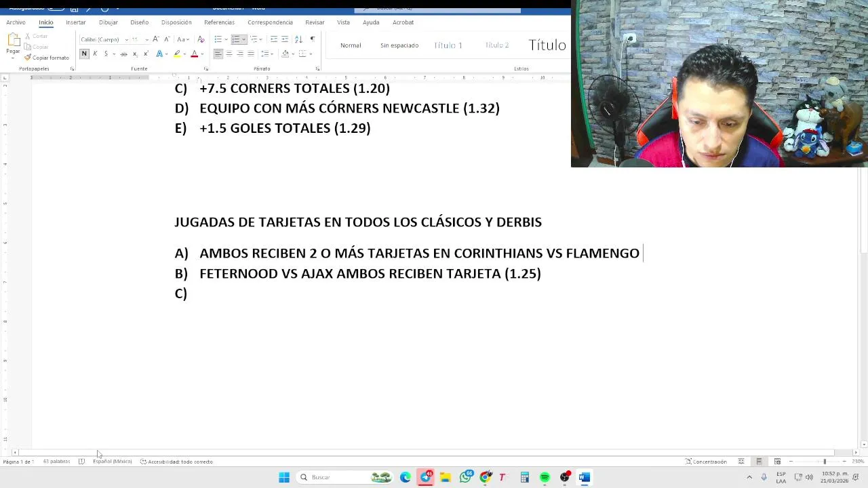Image resolution: width=868 pixels, height=488 pixels.
Task: Click the Windows Start button
Action: (x=284, y=477)
